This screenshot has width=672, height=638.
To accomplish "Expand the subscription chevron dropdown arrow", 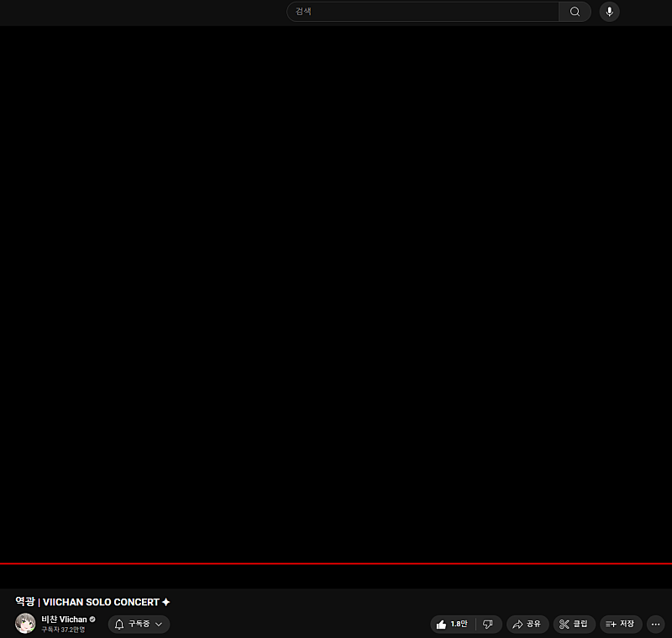I will pos(159,625).
